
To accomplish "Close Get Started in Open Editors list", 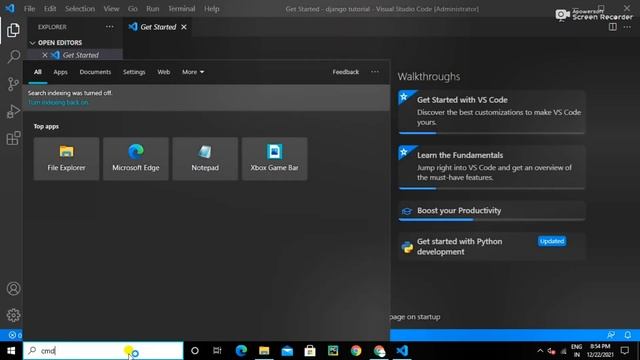I will [x=45, y=55].
